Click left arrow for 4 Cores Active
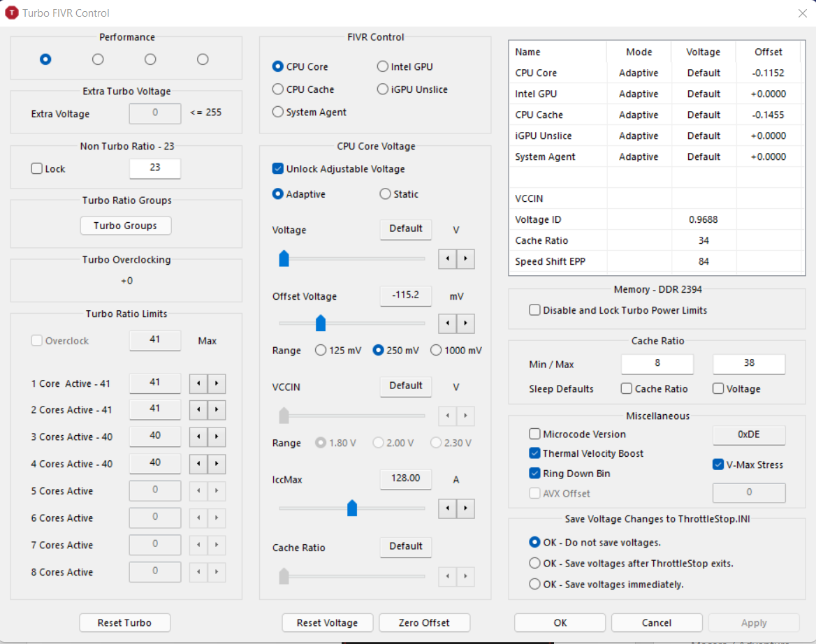Viewport: 816px width, 644px height. (199, 464)
